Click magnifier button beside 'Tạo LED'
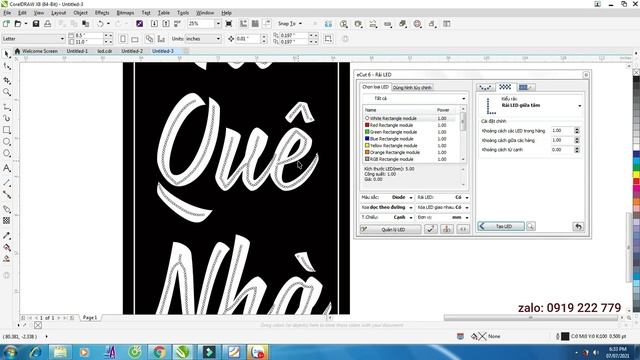 (531, 226)
